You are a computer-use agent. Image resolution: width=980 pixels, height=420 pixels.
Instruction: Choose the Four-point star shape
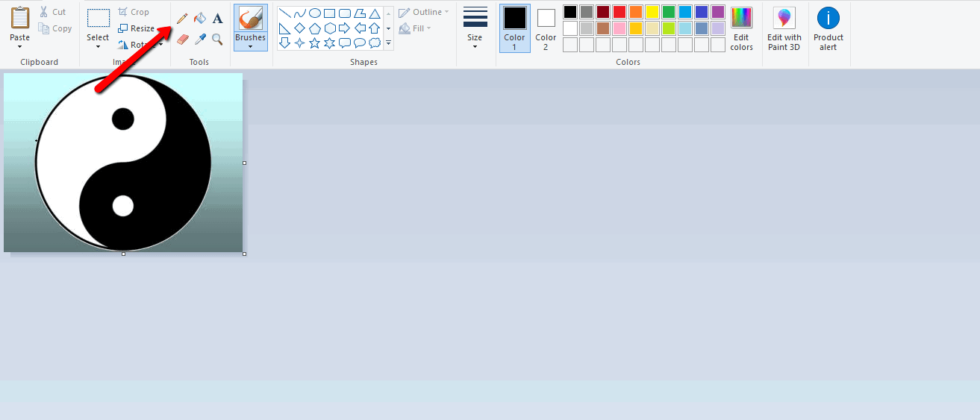coord(300,43)
